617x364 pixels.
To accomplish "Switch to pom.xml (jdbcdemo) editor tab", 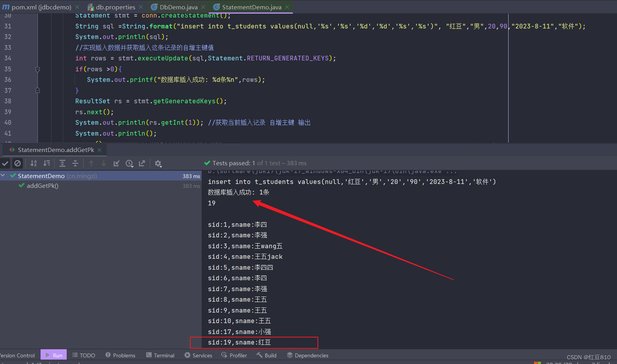I will pyautogui.click(x=41, y=7).
